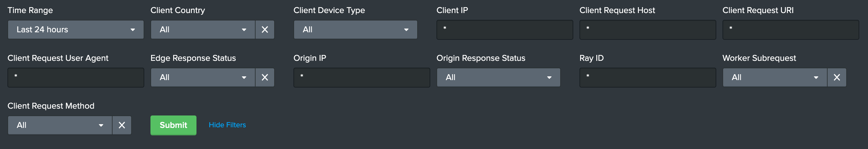868x149 pixels.
Task: Expand the Client Country dropdown
Action: [202, 29]
